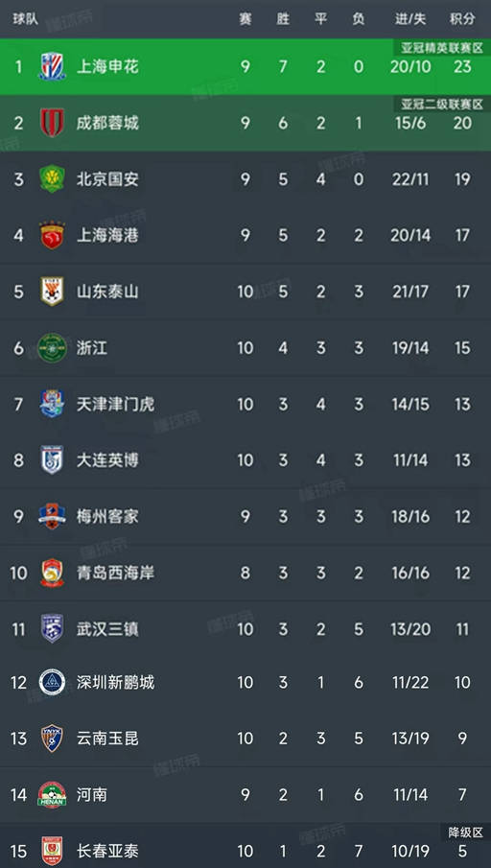This screenshot has width=491, height=868.
Task: Click the Shanghai Shenhua (上海申花) team logo
Action: pos(52,66)
